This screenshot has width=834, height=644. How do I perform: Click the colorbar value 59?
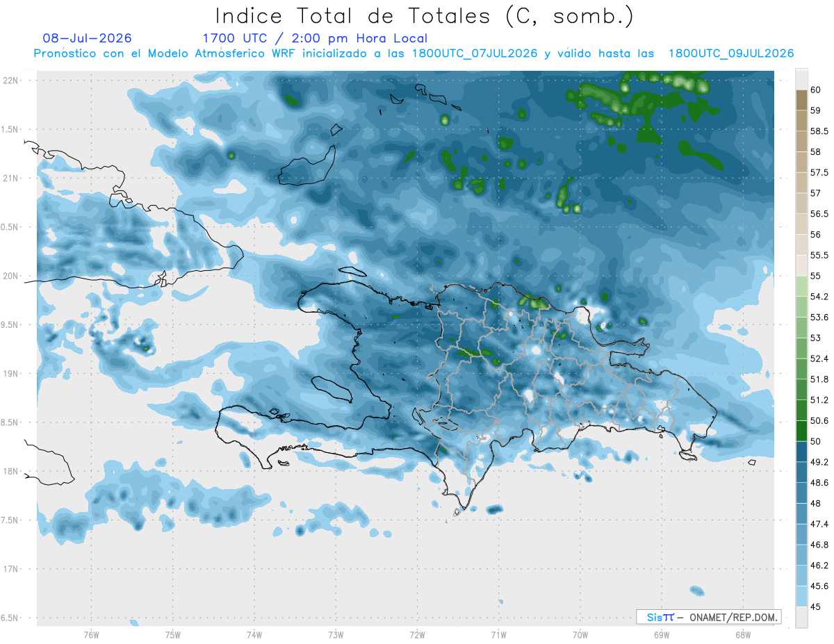click(817, 110)
